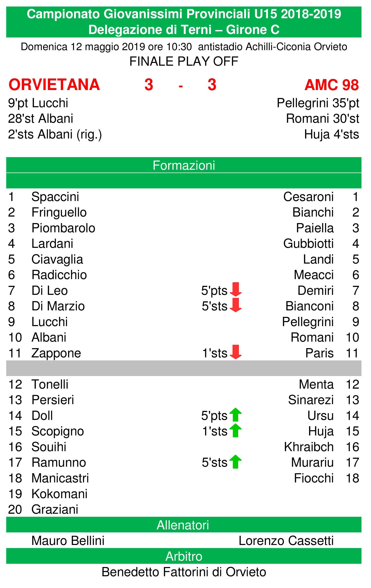Click the ORVIETANA team name
The width and height of the screenshot is (371, 588).
54,85
